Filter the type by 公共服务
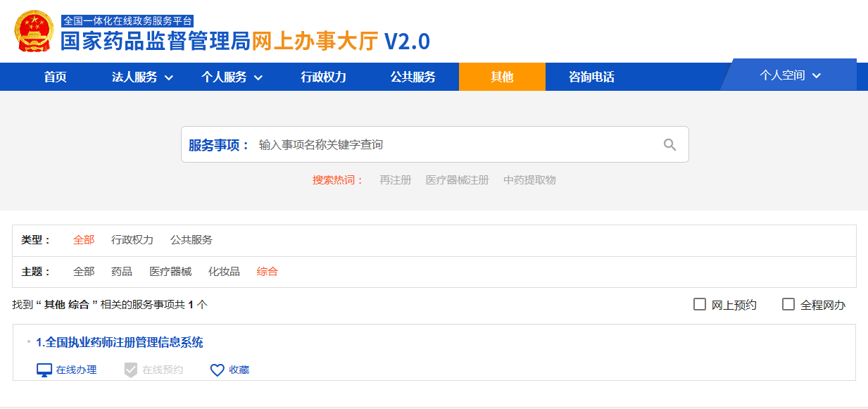The image size is (868, 409). (191, 240)
